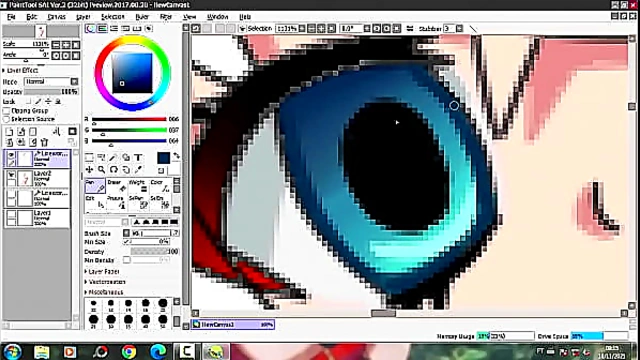The height and width of the screenshot is (360, 640).
Task: Expand the Vectorization section
Action: 105,282
